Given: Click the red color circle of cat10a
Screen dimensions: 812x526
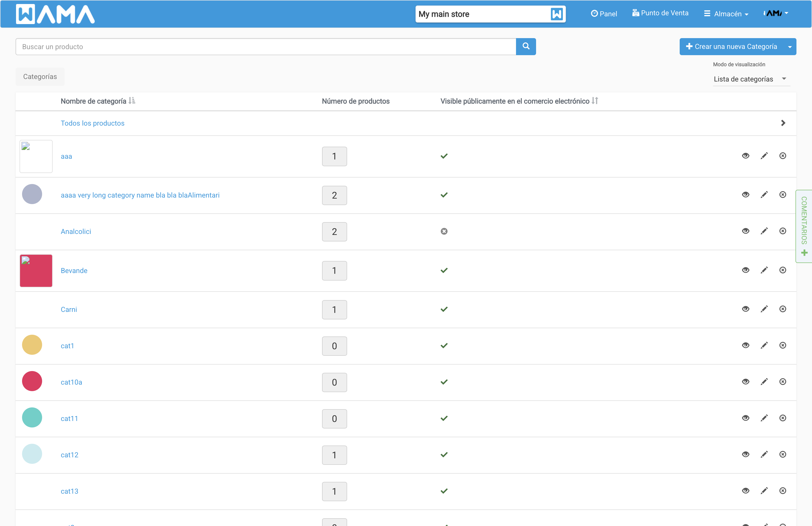Looking at the screenshot, I should coord(32,381).
